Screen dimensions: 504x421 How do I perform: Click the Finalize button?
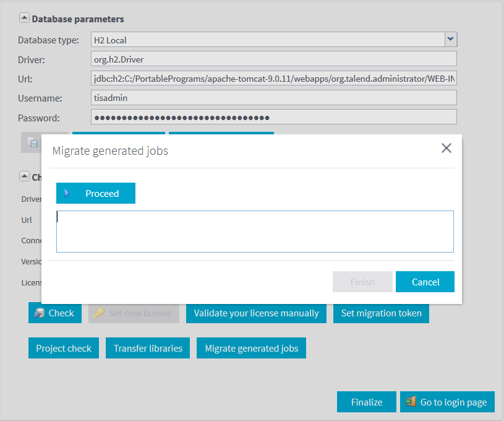[366, 402]
